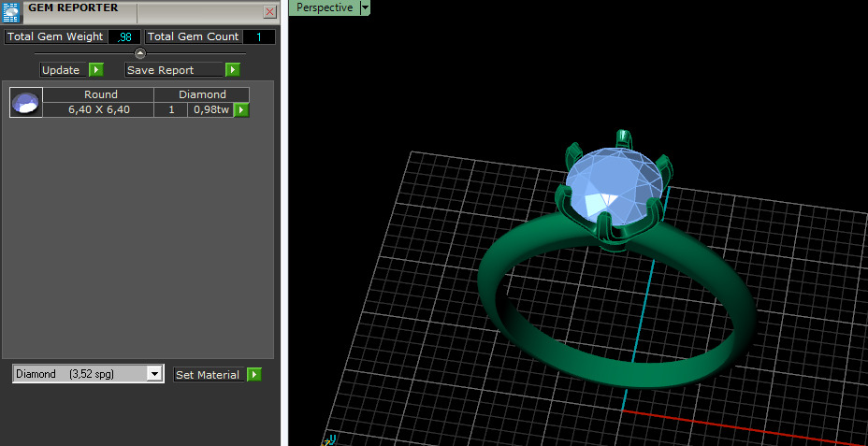Click the Round shape cell
The image size is (868, 446).
100,94
